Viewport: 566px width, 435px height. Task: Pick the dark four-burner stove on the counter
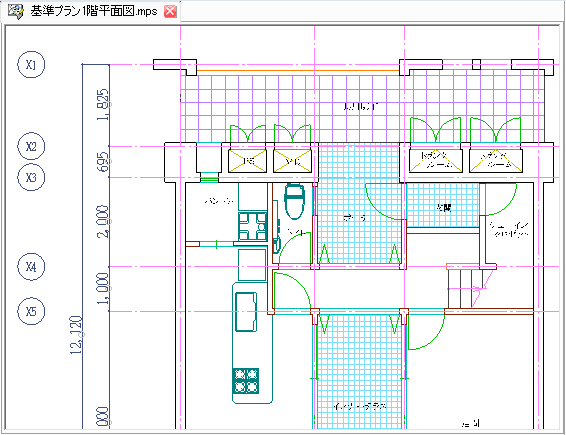point(245,381)
